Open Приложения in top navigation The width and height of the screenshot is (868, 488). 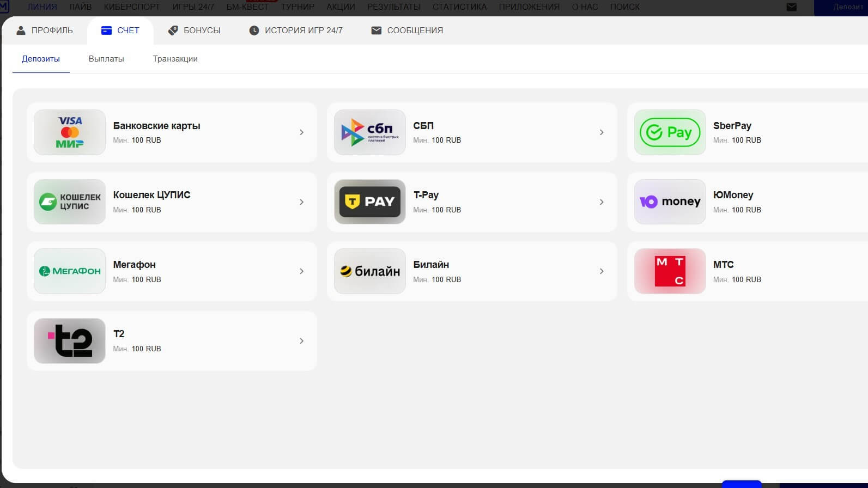529,7
